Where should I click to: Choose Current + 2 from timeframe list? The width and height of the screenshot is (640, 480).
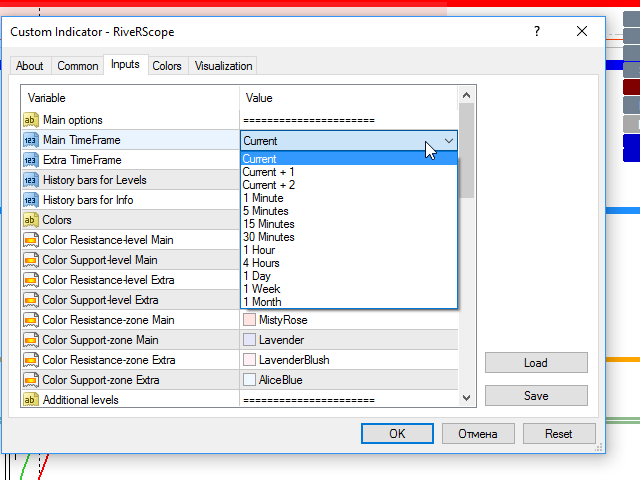point(349,185)
